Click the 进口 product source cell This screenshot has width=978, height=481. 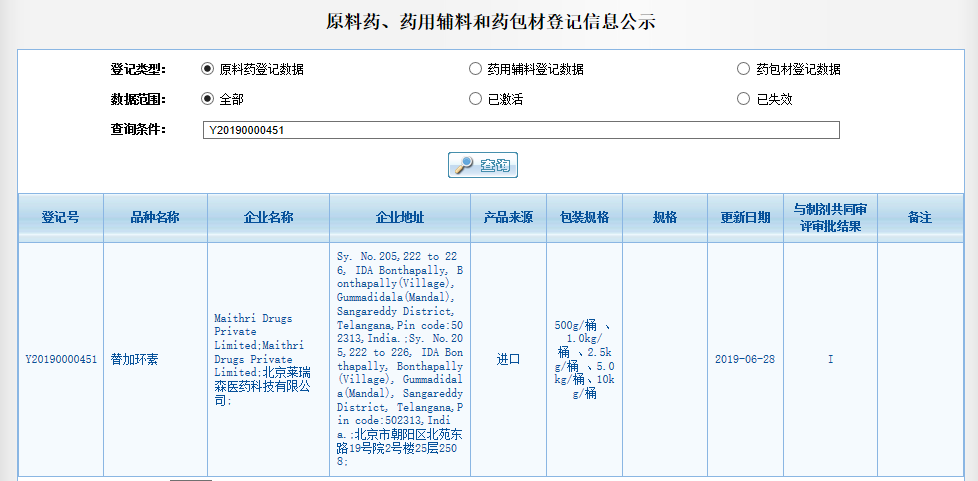point(508,360)
